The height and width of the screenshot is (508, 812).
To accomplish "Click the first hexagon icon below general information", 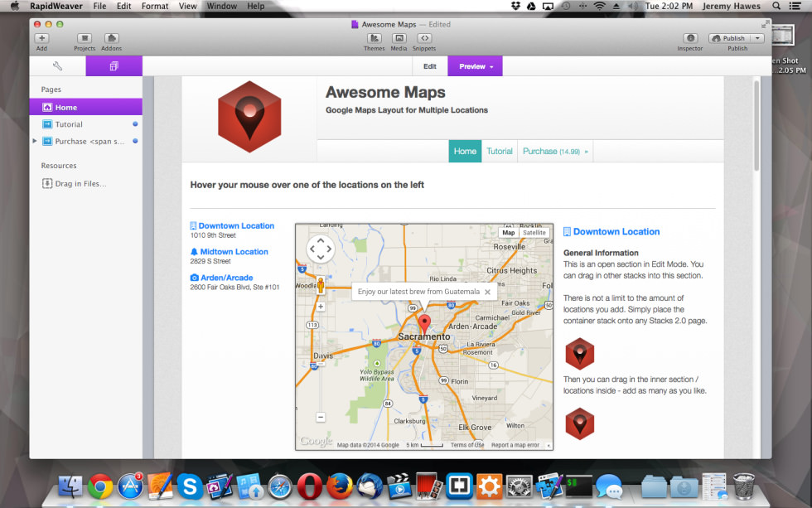I will coord(579,354).
